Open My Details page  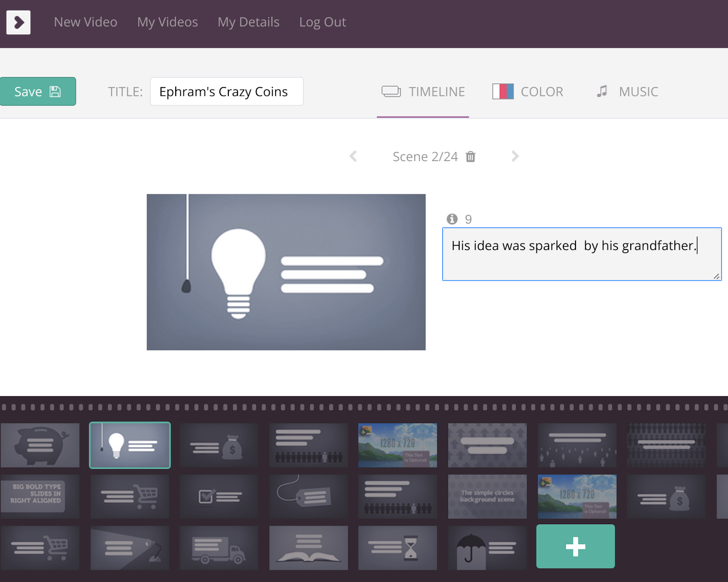(248, 22)
